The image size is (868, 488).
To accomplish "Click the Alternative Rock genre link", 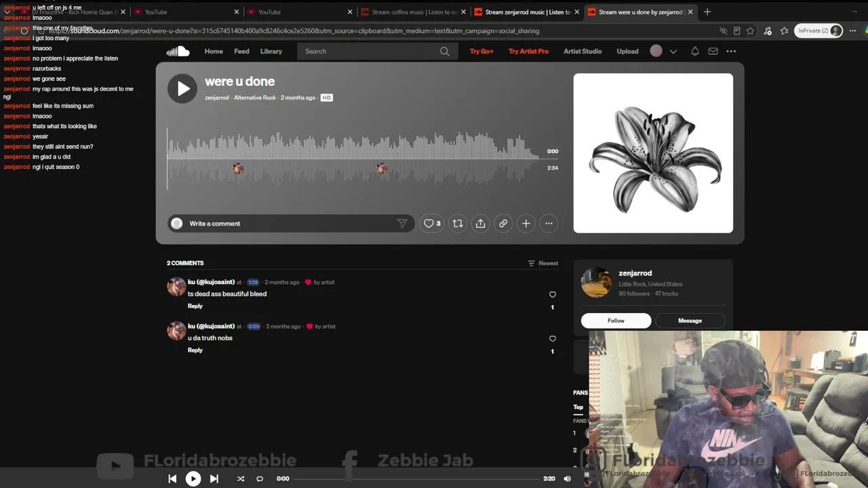I will pyautogui.click(x=255, y=98).
